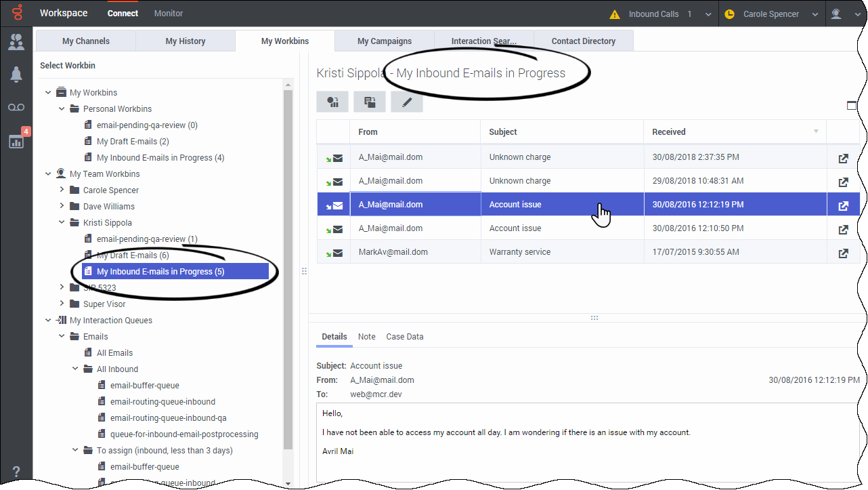
Task: Open the Warranty service e-mail icon
Action: click(843, 253)
